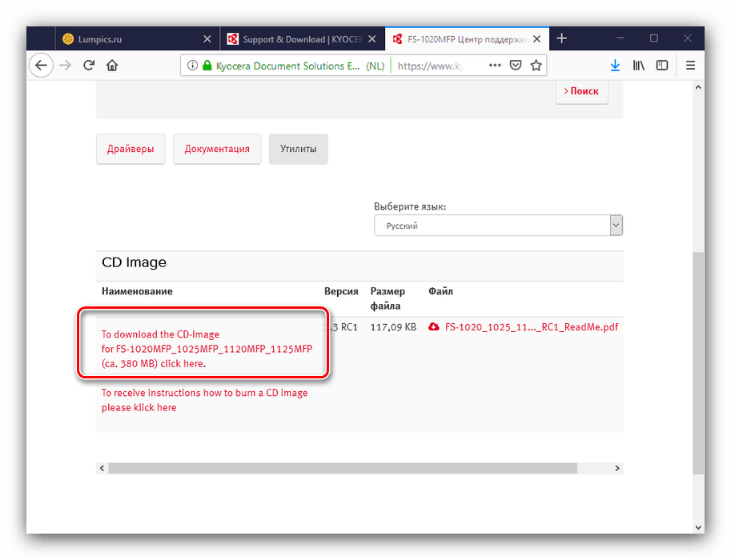Close the Support & Download KYOCERA tab

[372, 39]
